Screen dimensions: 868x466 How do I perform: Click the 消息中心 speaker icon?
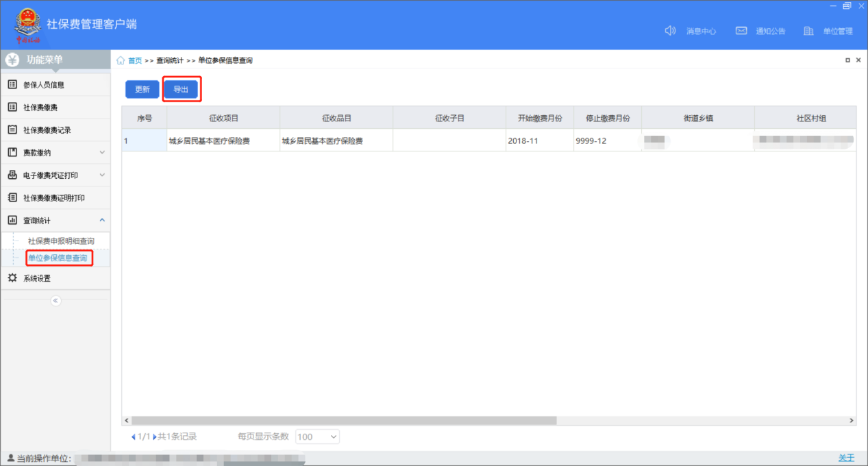(670, 31)
